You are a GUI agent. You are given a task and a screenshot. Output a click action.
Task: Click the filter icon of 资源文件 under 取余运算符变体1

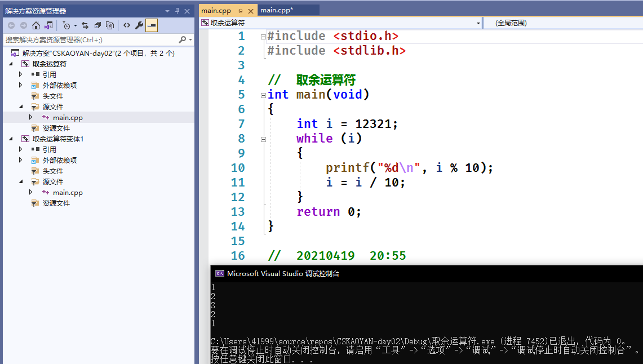36,203
